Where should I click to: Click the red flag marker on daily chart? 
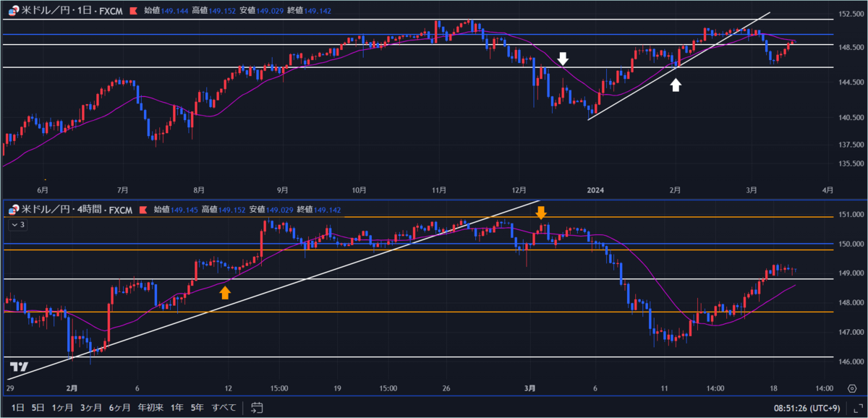(133, 11)
